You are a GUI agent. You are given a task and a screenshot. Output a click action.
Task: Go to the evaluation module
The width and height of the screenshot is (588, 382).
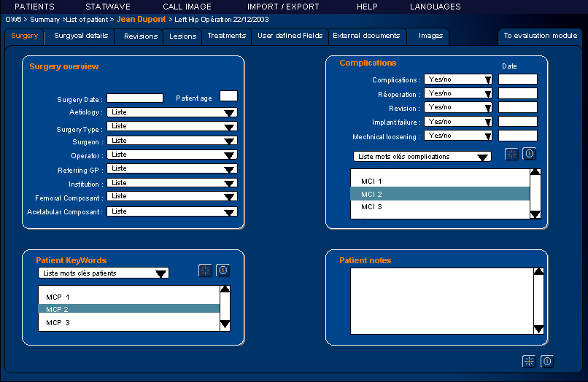[x=540, y=36]
